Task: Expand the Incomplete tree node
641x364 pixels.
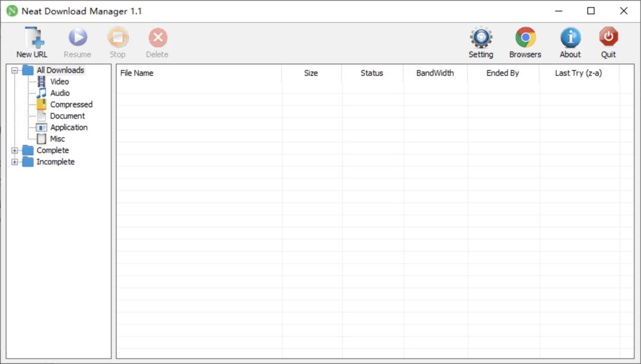Action: (15, 162)
